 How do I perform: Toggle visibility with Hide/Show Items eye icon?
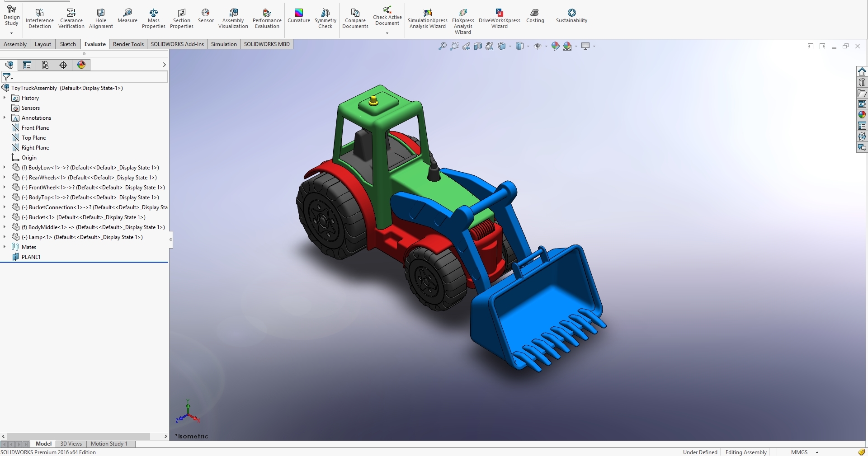(538, 46)
